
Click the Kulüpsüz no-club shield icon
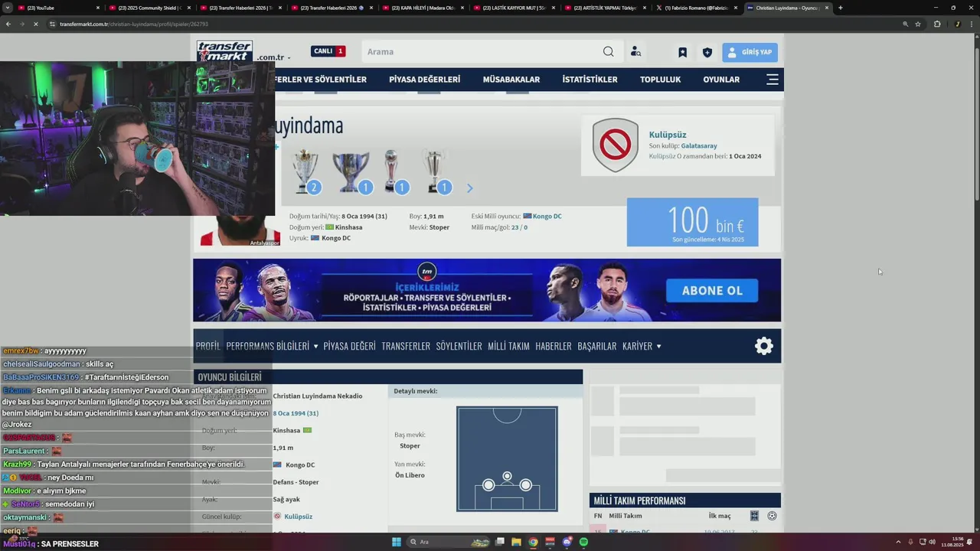(615, 145)
